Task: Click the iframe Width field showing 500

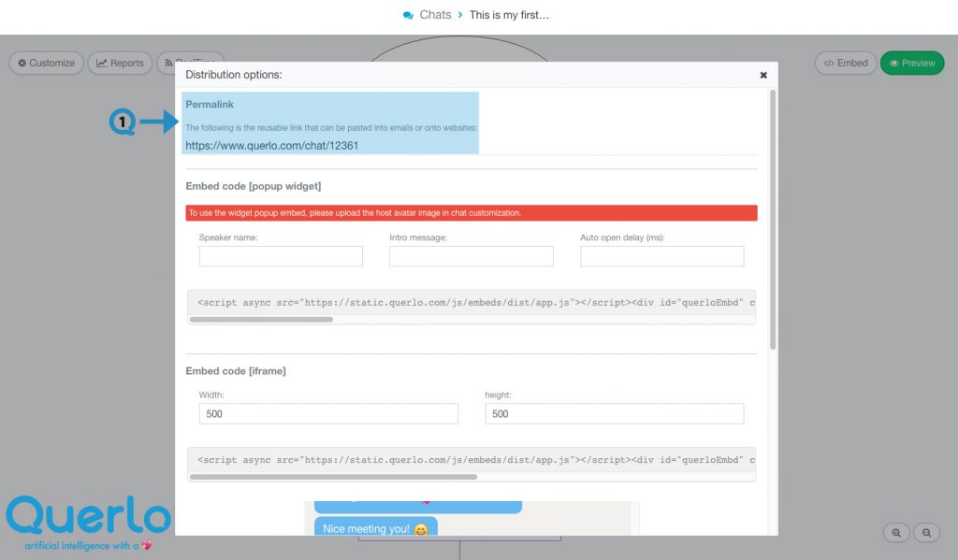Action: tap(328, 413)
